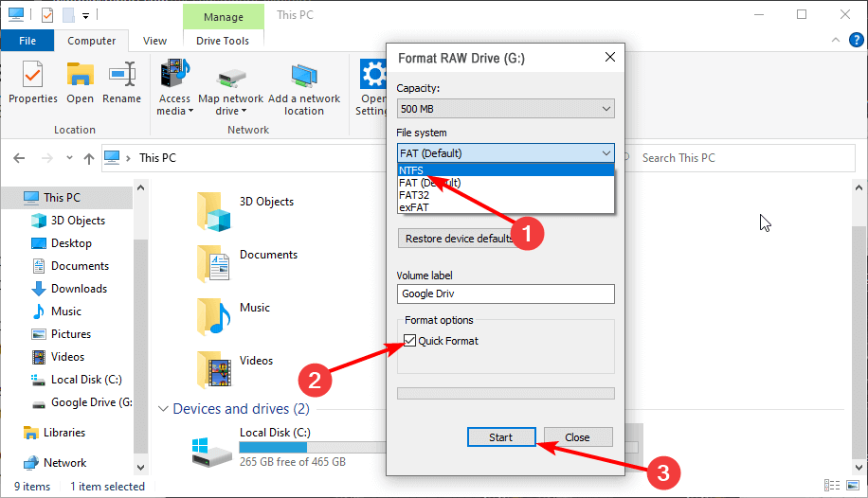Click New folder quick access toolbar icon
Image resolution: width=868 pixels, height=498 pixels.
click(68, 15)
